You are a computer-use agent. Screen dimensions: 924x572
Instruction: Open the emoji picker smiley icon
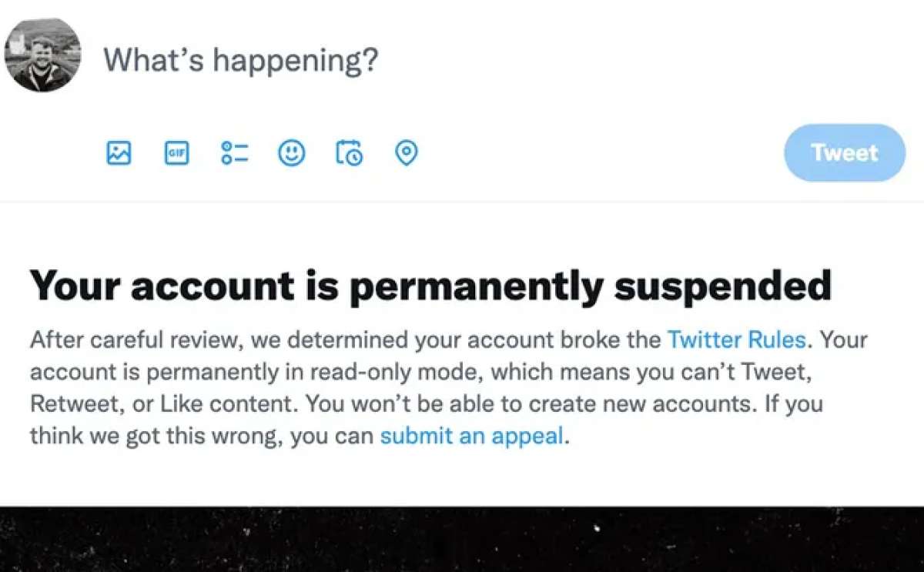tap(291, 153)
